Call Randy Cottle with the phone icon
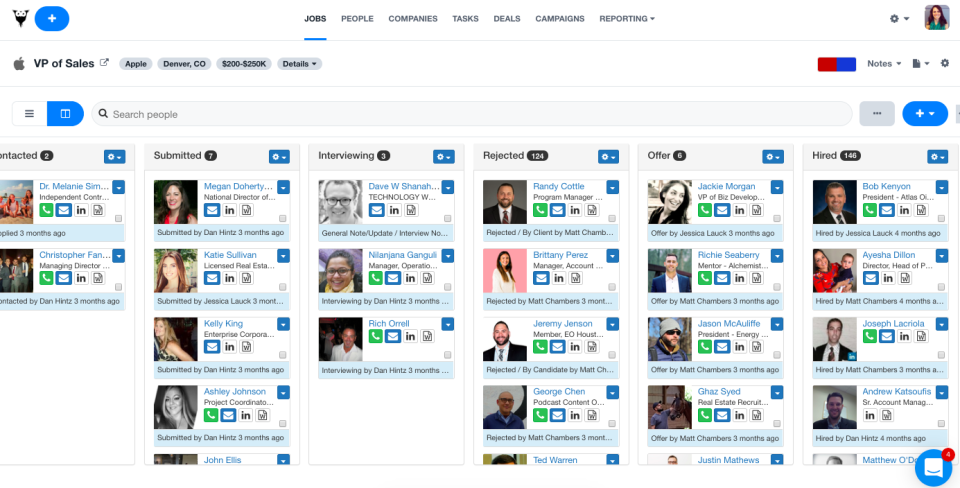 (540, 210)
